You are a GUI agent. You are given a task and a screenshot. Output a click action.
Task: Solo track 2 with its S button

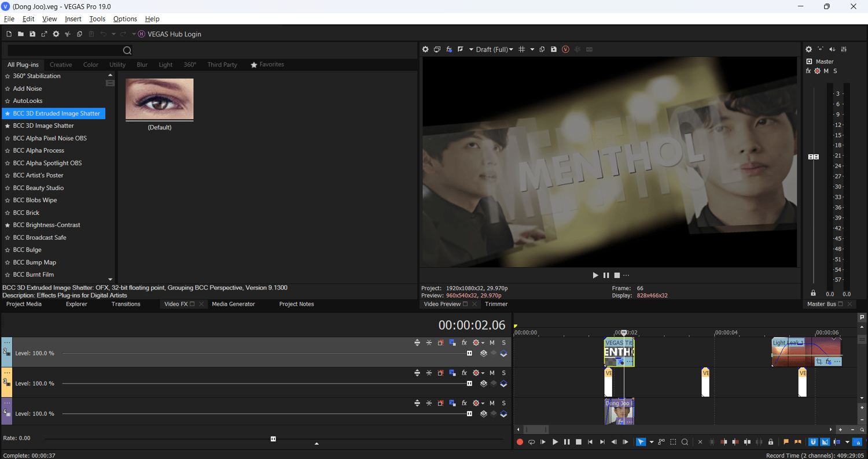click(x=504, y=343)
